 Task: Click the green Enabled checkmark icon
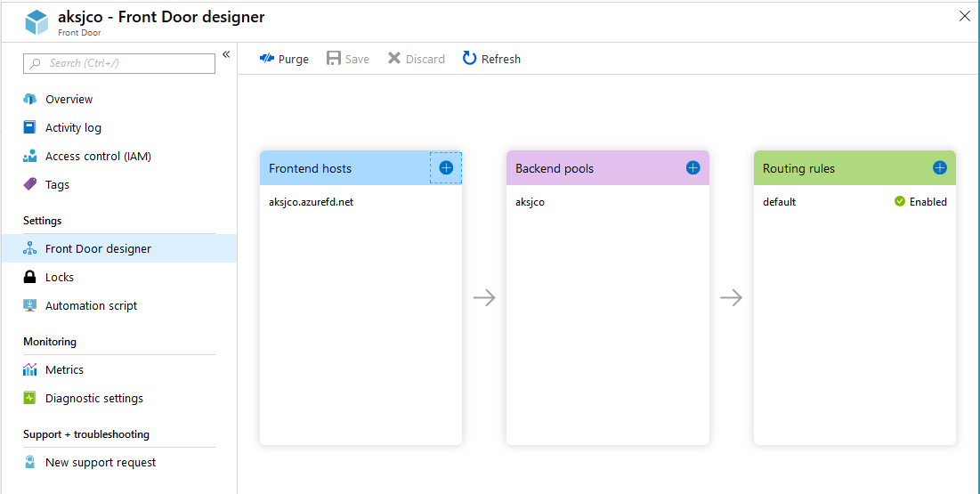(x=899, y=201)
